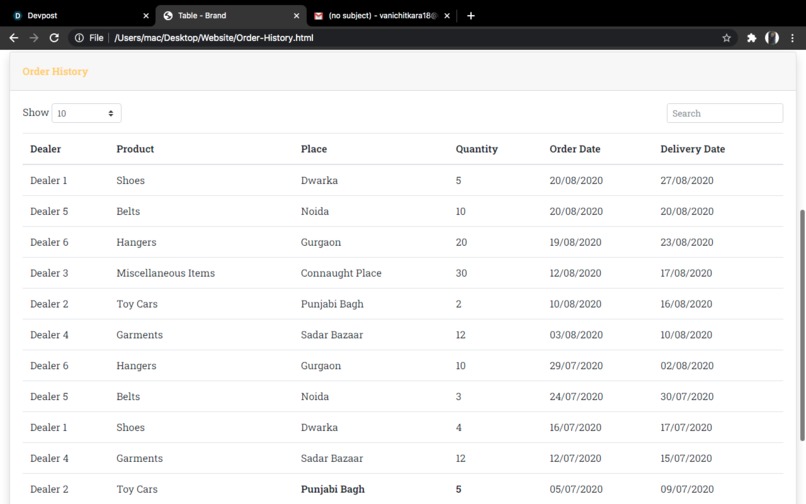Close the Gmail (no subject) tab
Viewport: 806px width, 504px height.
pyautogui.click(x=447, y=15)
